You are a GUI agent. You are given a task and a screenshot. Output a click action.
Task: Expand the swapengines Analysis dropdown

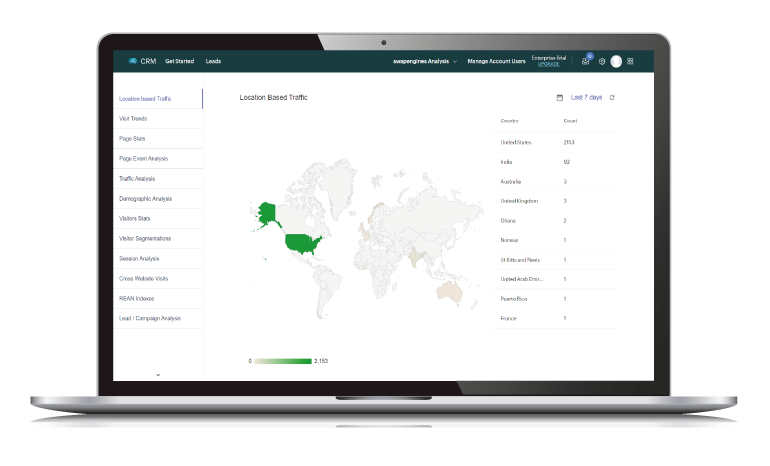pos(425,61)
